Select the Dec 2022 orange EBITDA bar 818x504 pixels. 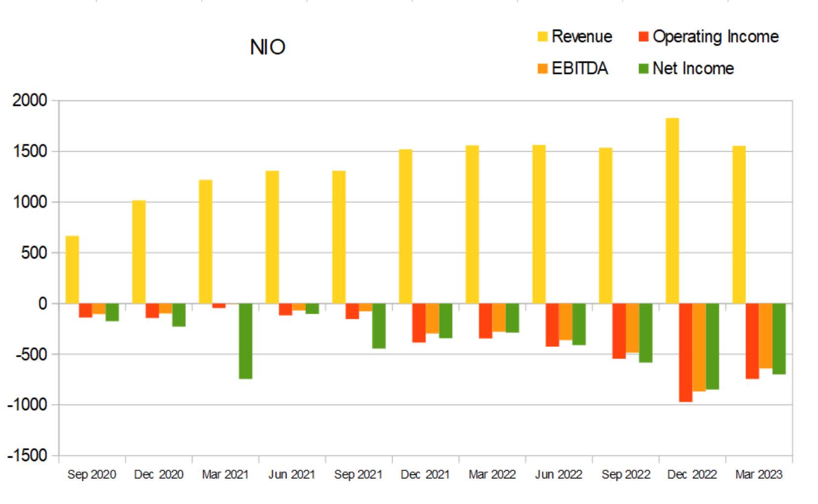699,347
